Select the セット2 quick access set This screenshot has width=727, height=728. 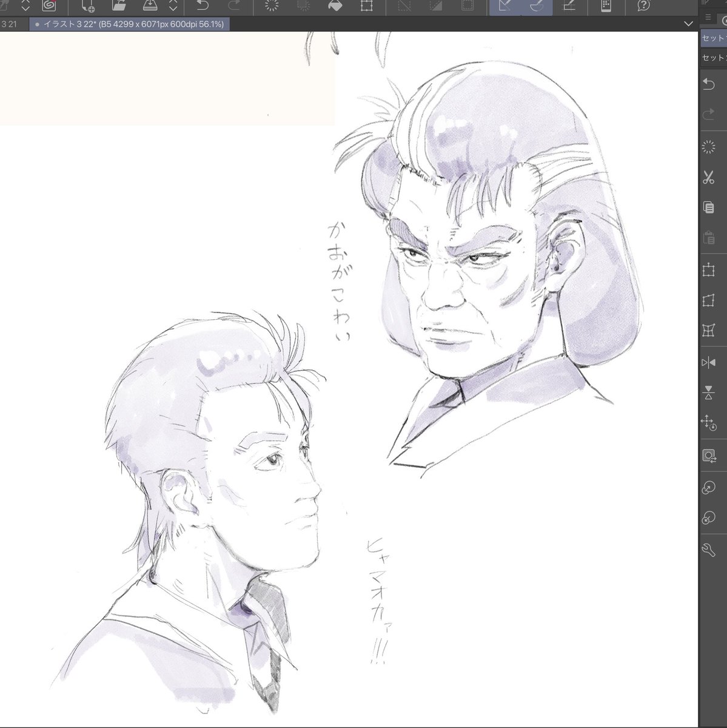click(x=714, y=58)
